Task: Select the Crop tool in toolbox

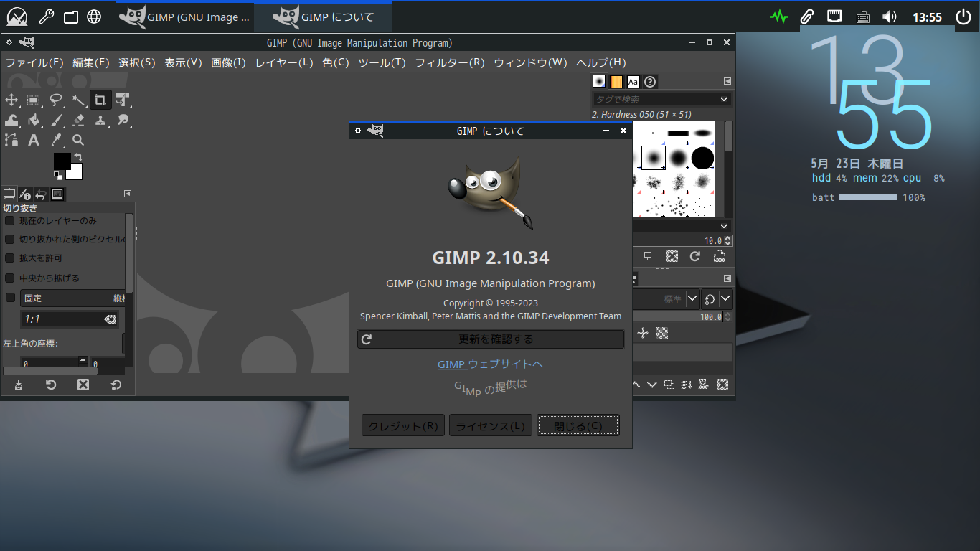Action: click(100, 100)
